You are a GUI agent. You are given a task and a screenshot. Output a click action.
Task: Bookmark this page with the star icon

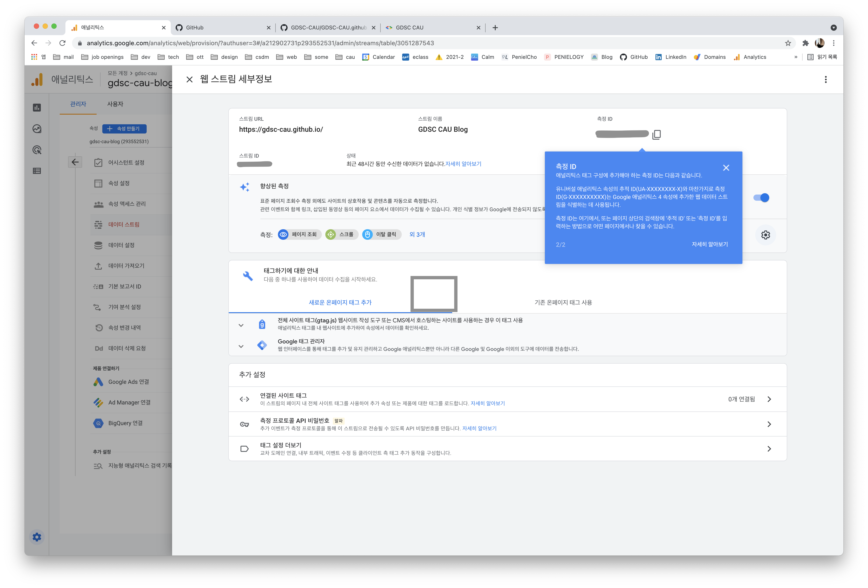[x=788, y=43]
